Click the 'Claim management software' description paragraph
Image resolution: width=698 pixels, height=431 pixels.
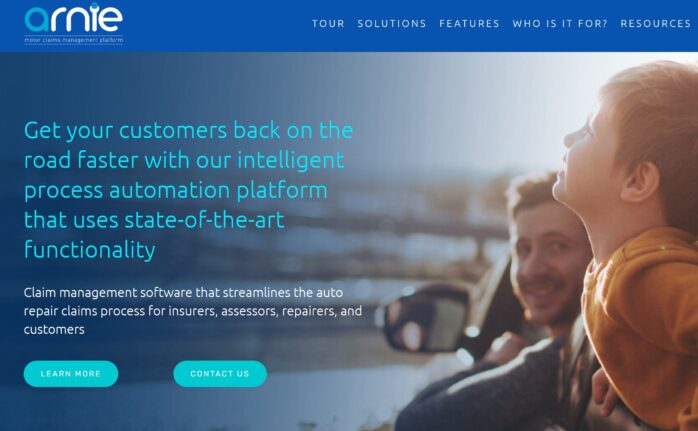pyautogui.click(x=193, y=311)
